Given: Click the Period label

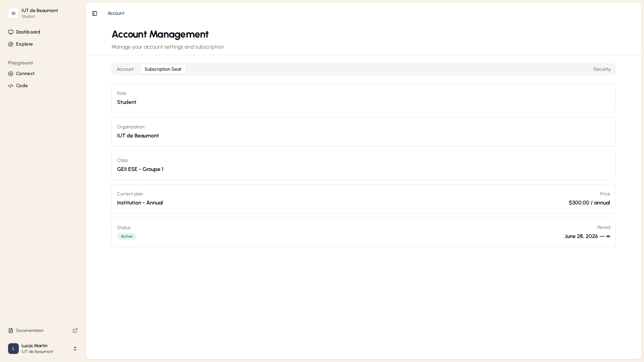Looking at the screenshot, I should pyautogui.click(x=604, y=228).
